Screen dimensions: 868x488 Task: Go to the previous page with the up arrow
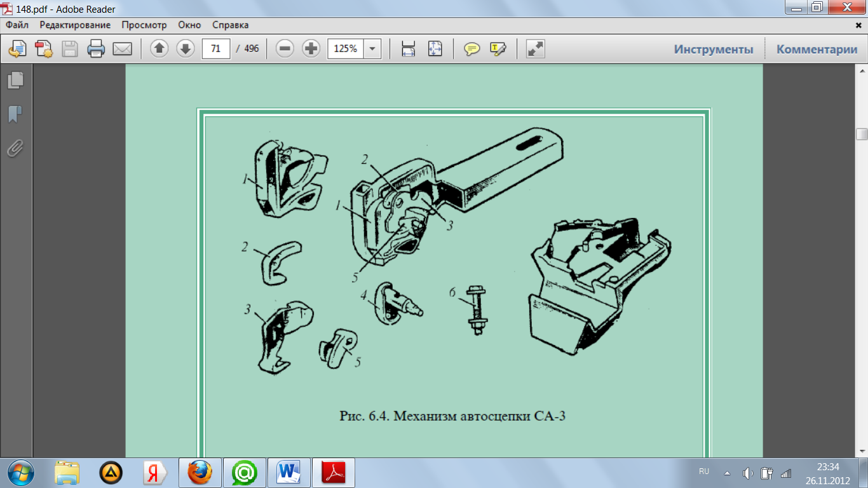point(159,48)
